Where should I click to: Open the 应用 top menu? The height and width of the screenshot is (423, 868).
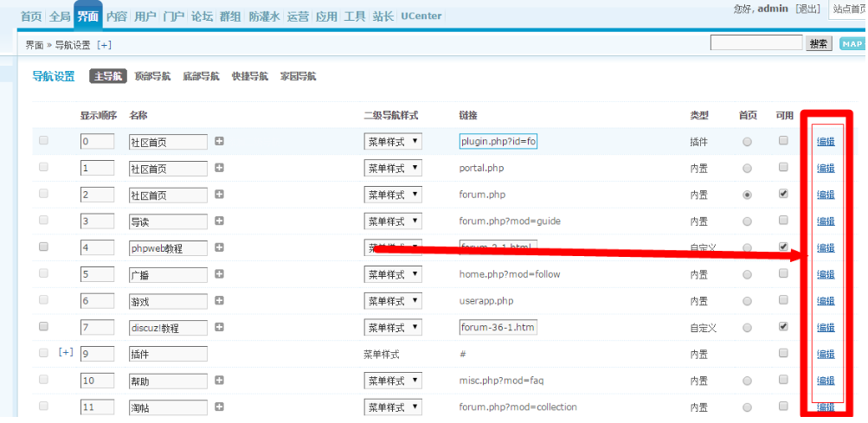[x=326, y=16]
